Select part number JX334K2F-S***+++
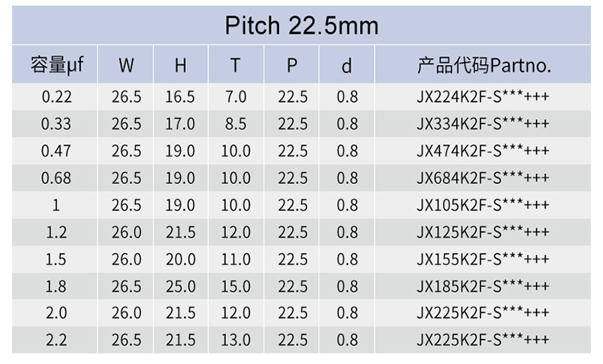 (483, 125)
